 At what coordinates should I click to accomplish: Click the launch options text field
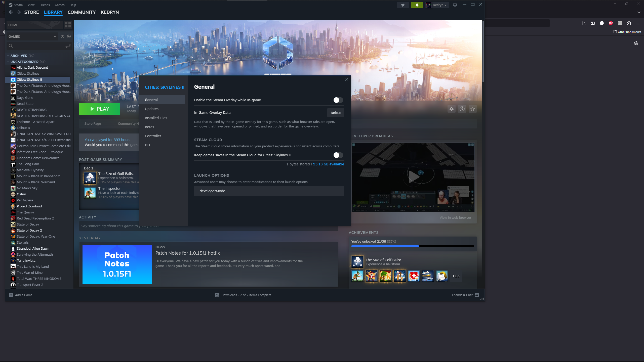[269, 191]
